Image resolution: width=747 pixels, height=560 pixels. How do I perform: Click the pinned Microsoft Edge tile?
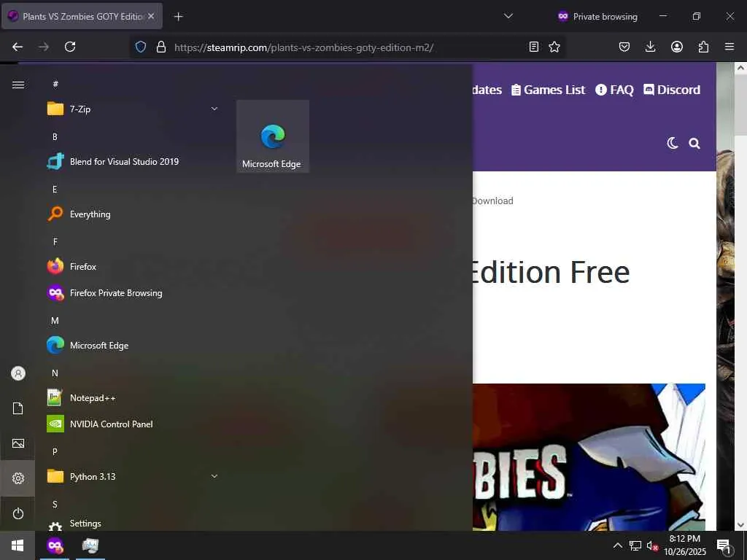pos(273,136)
